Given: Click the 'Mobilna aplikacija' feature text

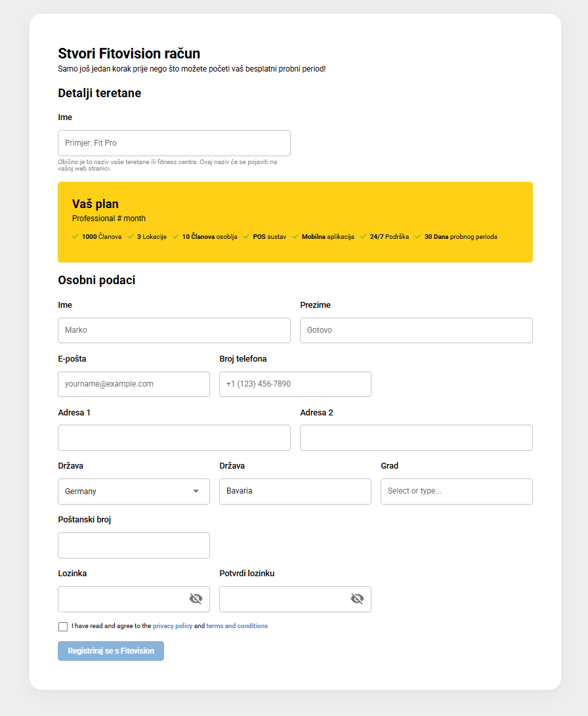Looking at the screenshot, I should [x=328, y=236].
